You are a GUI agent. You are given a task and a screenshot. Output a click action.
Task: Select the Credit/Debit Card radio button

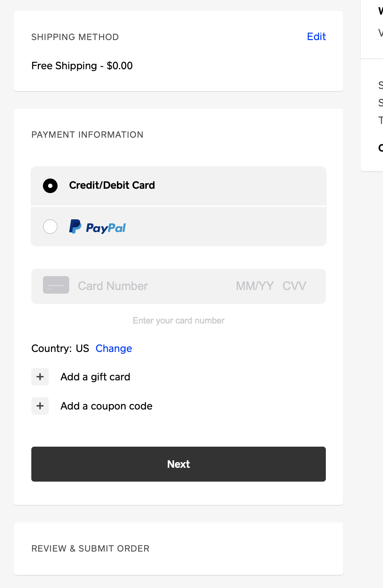click(50, 186)
